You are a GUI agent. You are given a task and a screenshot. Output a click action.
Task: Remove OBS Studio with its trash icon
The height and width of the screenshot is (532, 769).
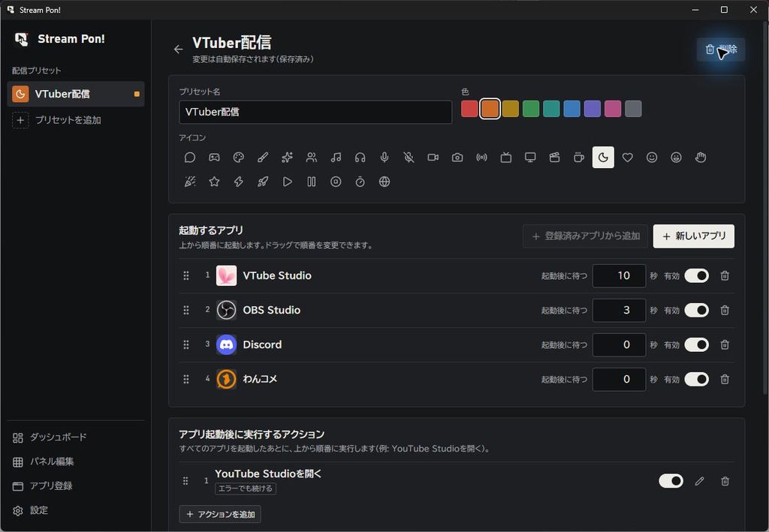(x=725, y=310)
